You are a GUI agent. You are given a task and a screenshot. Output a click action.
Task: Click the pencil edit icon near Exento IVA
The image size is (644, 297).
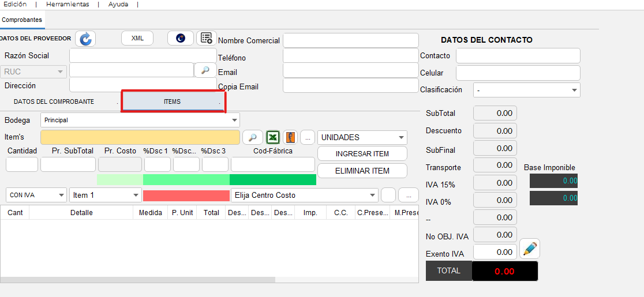pos(529,250)
